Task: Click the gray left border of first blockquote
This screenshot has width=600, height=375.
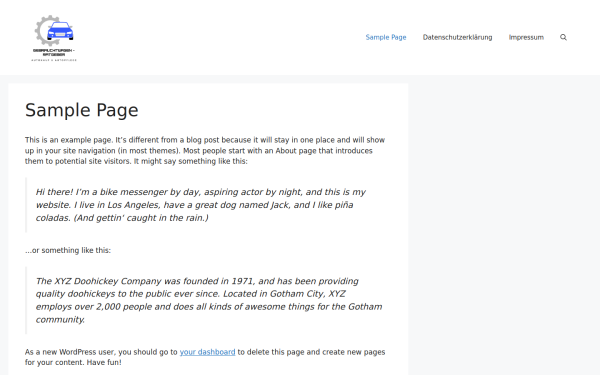Action: [x=26, y=205]
